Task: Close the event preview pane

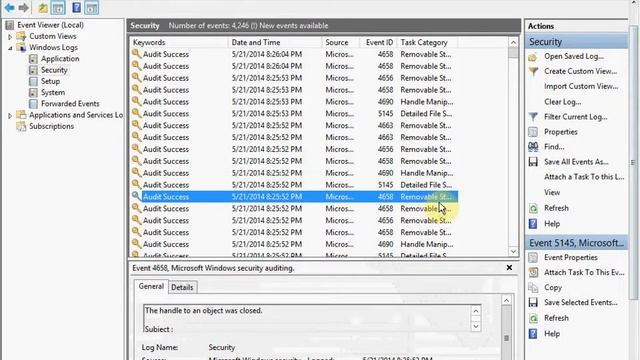Action: tap(509, 268)
